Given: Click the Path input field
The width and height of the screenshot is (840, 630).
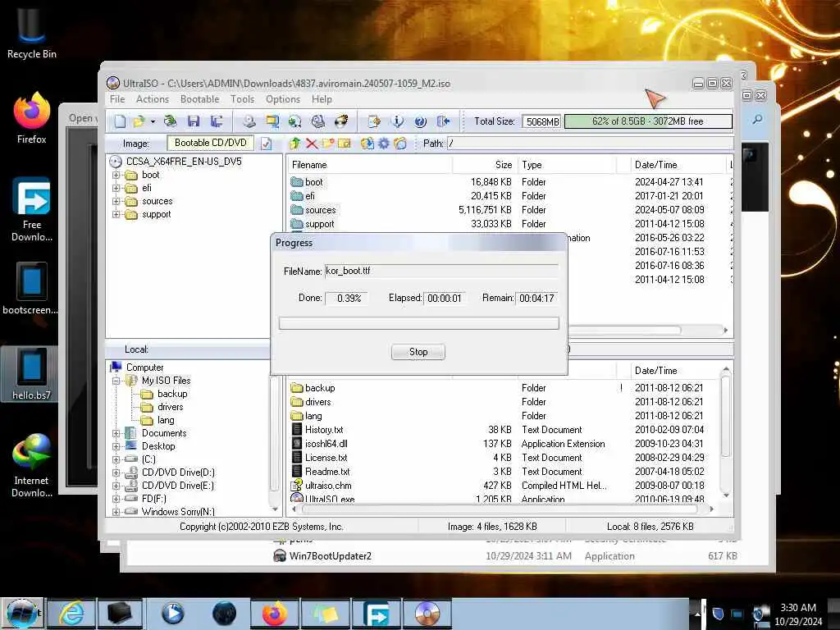Looking at the screenshot, I should click(590, 144).
